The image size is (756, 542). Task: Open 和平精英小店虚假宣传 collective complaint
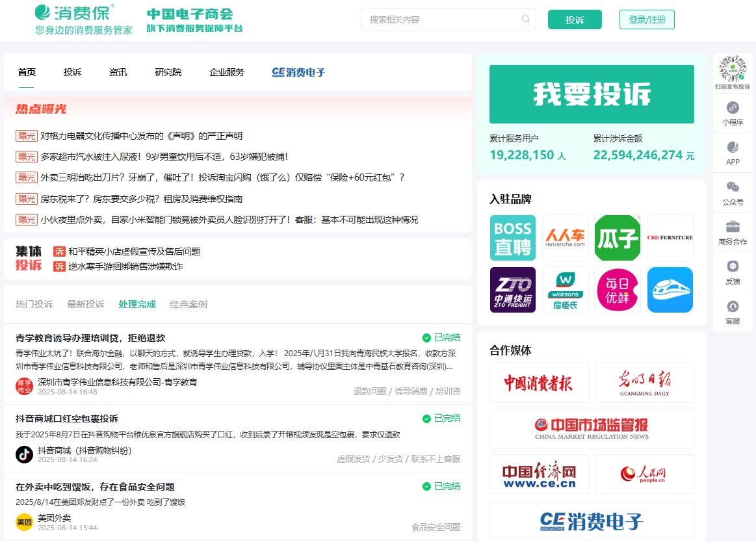tap(135, 252)
